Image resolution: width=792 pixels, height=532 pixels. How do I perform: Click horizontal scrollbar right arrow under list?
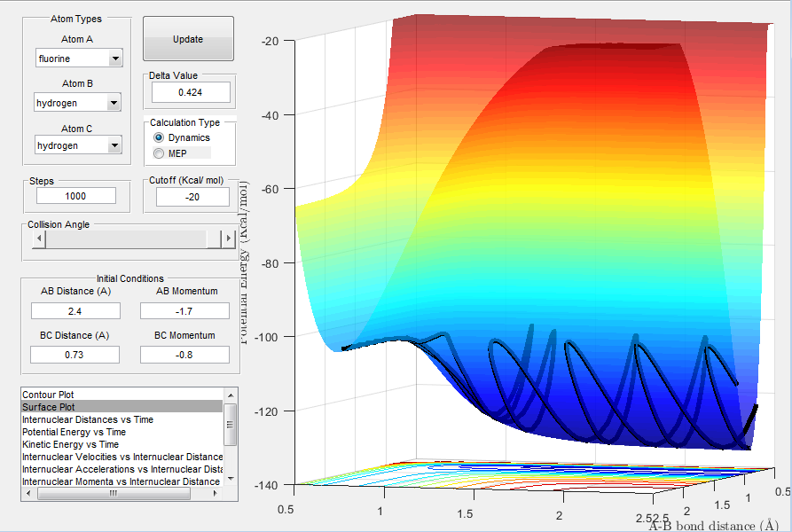pyautogui.click(x=216, y=494)
